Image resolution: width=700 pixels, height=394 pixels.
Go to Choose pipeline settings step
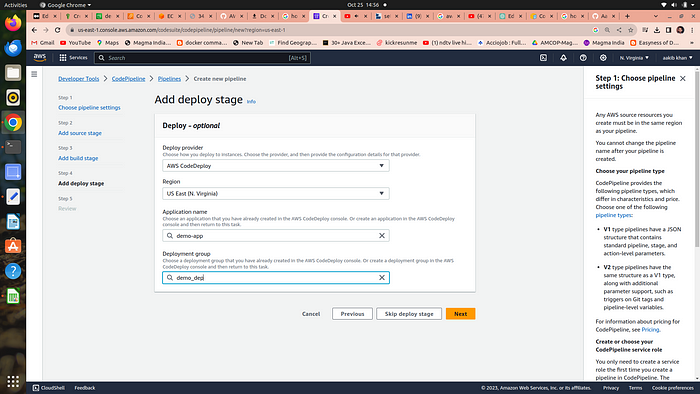click(x=89, y=108)
